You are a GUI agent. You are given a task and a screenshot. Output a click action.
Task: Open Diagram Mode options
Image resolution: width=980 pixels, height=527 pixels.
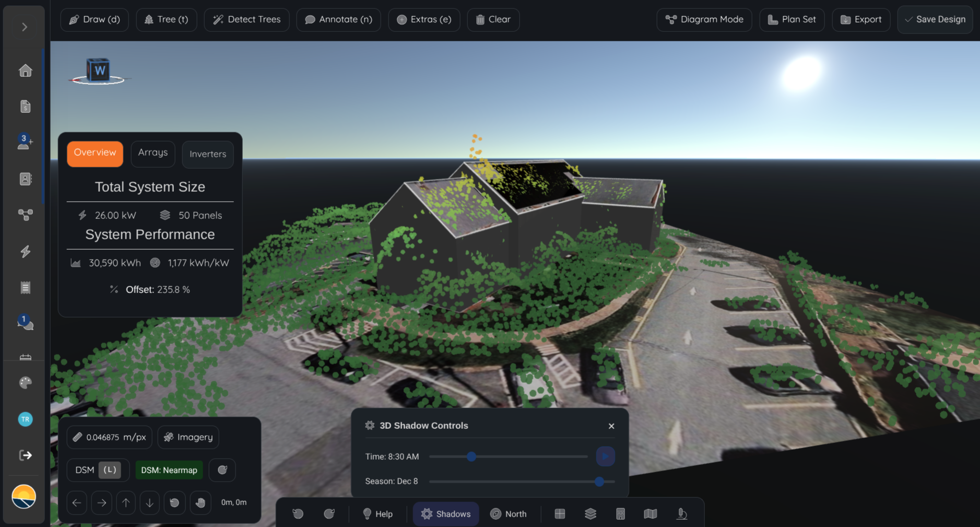click(x=704, y=19)
